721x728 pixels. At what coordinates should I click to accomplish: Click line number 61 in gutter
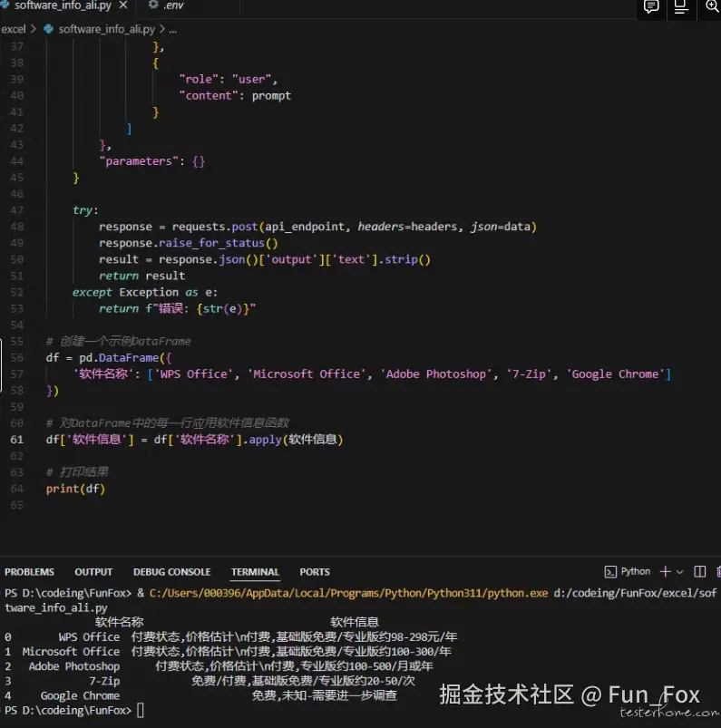pyautogui.click(x=16, y=440)
